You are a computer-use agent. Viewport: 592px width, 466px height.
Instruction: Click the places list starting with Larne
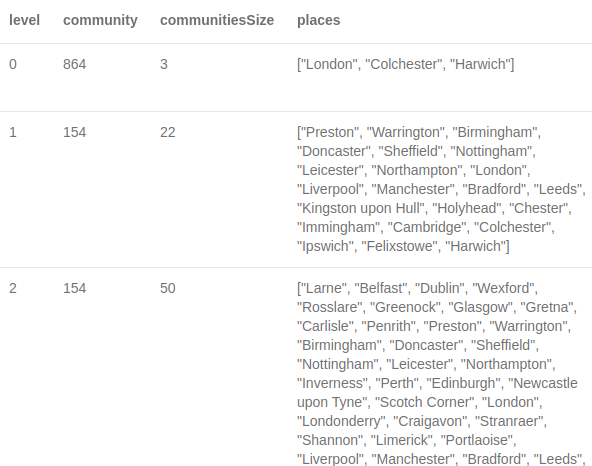tap(441, 373)
